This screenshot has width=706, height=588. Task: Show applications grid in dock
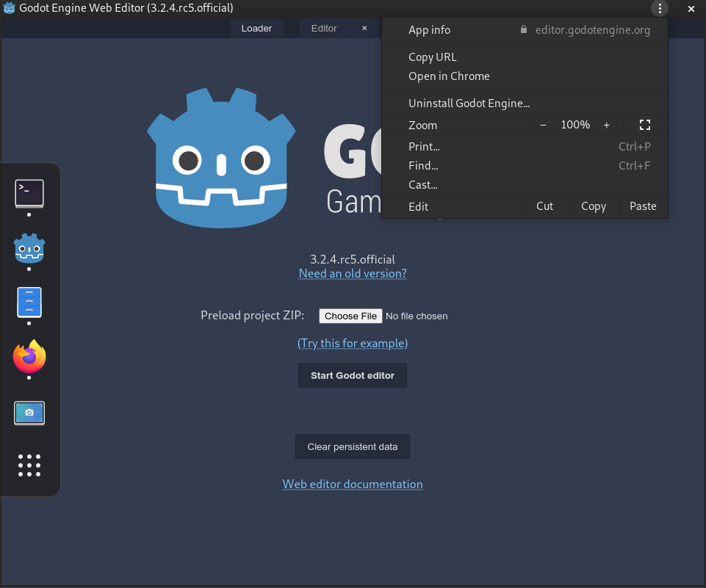(29, 465)
